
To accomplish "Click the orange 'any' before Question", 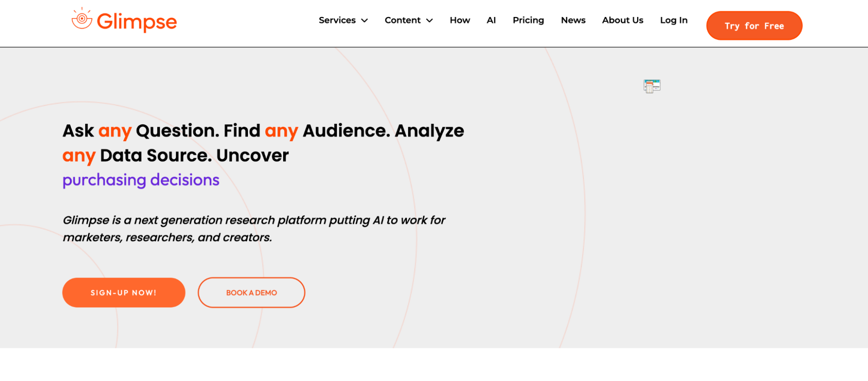I will (115, 131).
